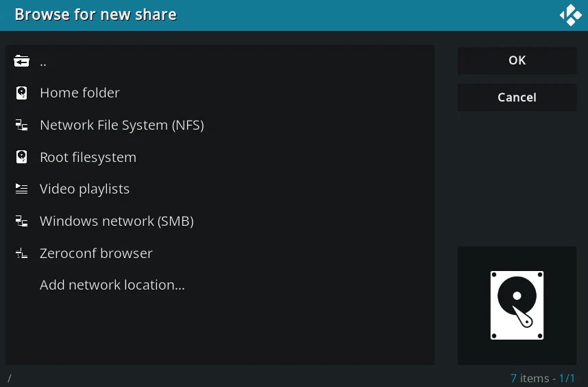Click the Root filesystem drive icon
Viewport: 588px width, 387px height.
pos(22,157)
